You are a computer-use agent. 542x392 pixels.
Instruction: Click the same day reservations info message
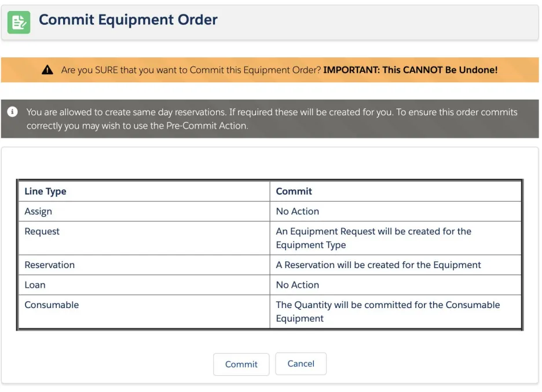[x=272, y=119]
